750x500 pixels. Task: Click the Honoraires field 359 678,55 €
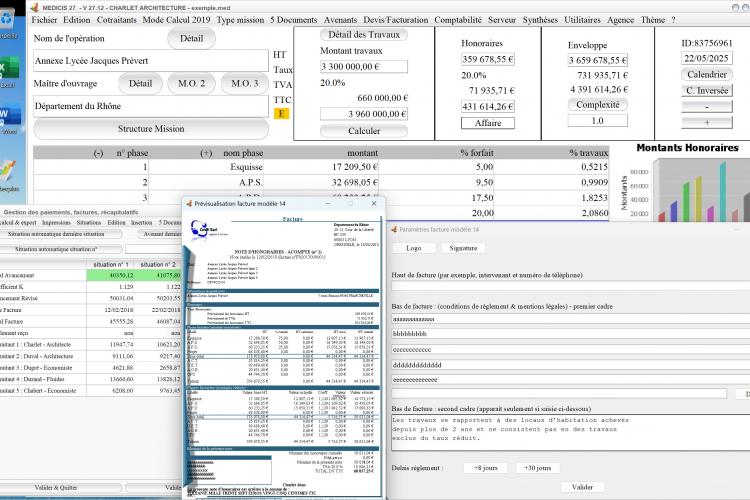[488, 59]
